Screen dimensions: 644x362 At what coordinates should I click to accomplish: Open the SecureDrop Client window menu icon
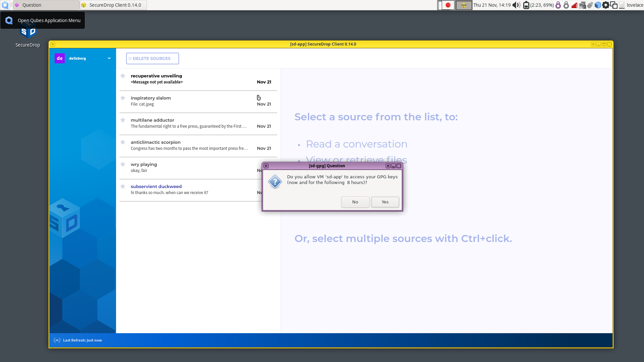pyautogui.click(x=53, y=44)
